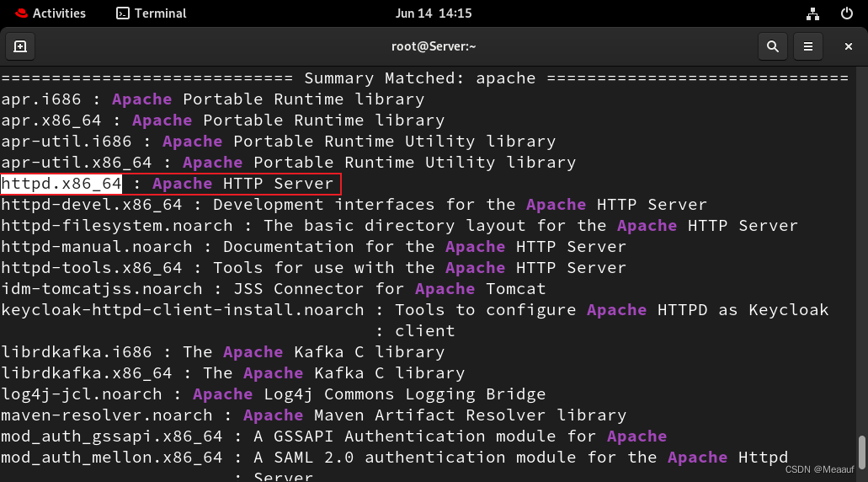
Task: Click the keycloak-httpd-client-install.noarch package name
Action: [183, 310]
